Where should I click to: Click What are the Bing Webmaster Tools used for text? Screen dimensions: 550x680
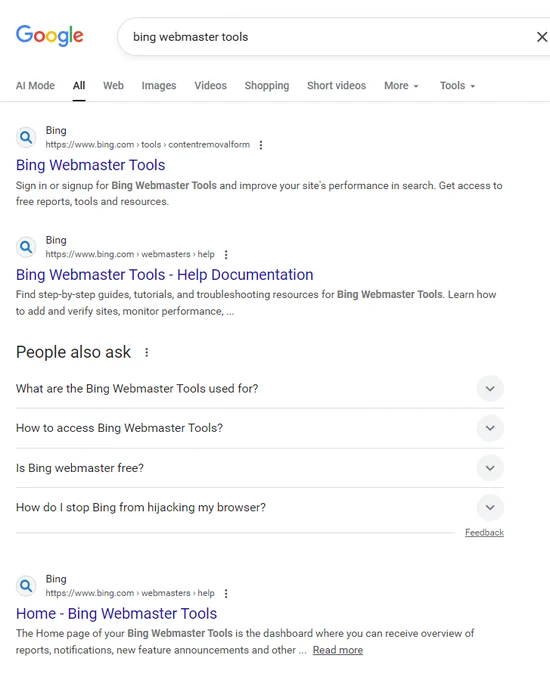coord(137,389)
